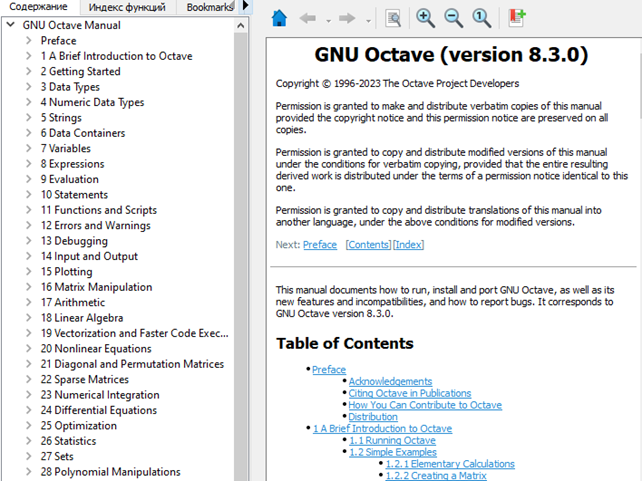Expand the 5 Strings chapter

pyautogui.click(x=29, y=118)
